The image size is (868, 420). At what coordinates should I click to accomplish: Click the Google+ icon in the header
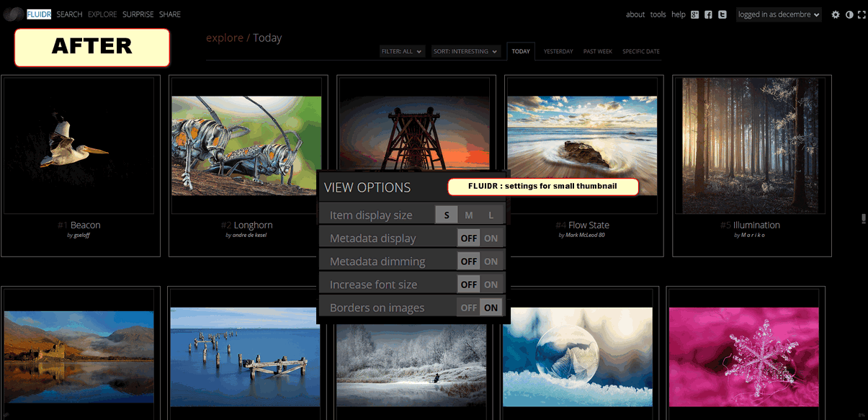(x=694, y=14)
